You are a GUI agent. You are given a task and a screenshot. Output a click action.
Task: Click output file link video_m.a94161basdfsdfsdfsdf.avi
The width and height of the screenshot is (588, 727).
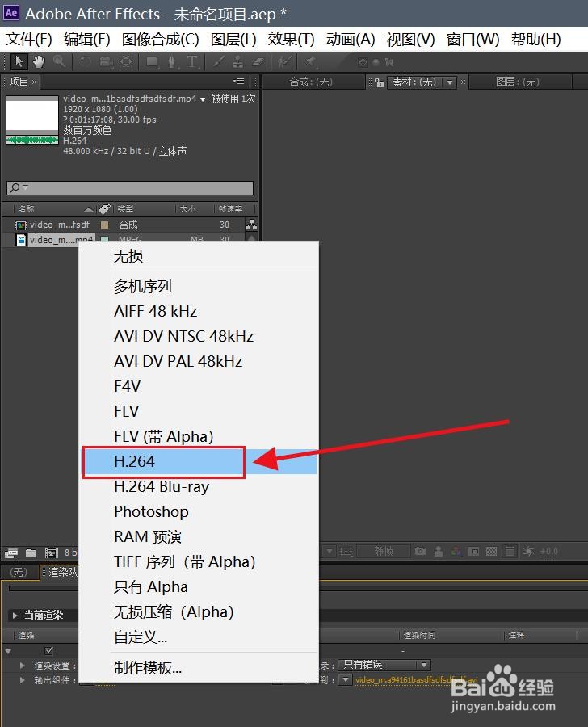(x=417, y=679)
